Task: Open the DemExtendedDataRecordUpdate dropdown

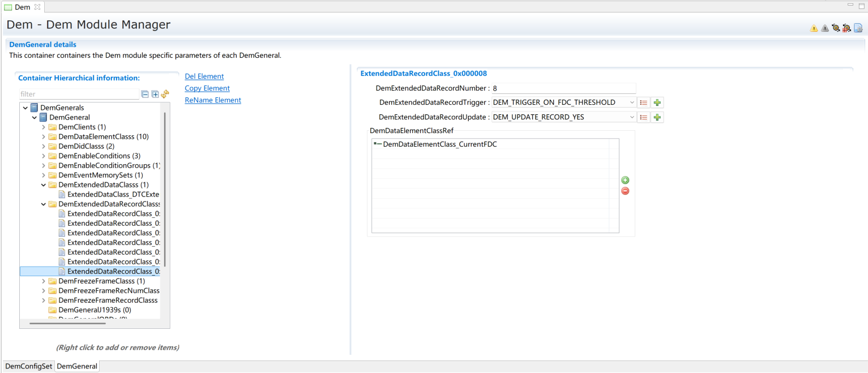Action: coord(632,117)
